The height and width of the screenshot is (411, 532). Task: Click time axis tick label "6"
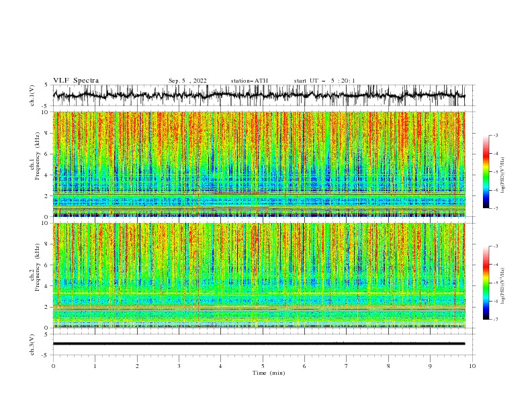[x=304, y=366]
